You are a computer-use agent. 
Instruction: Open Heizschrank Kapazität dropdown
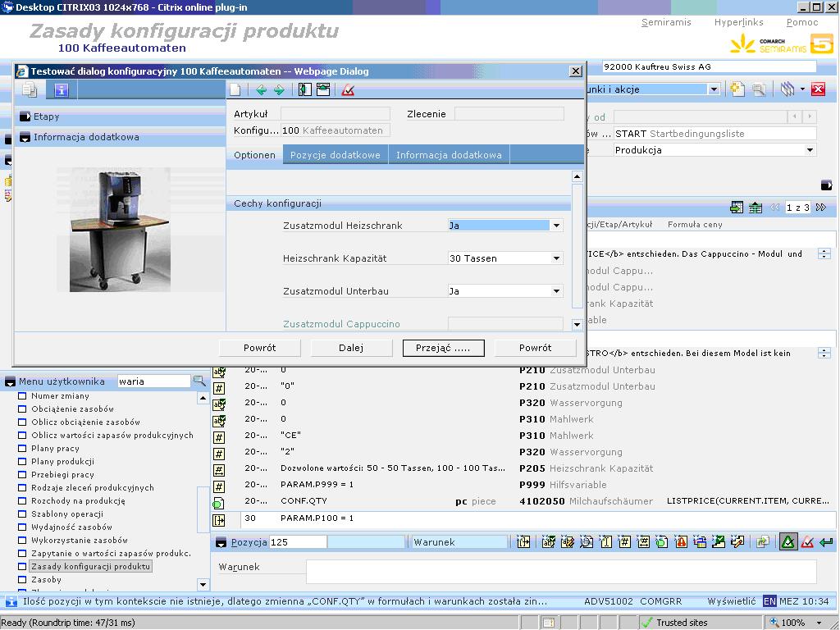click(557, 258)
